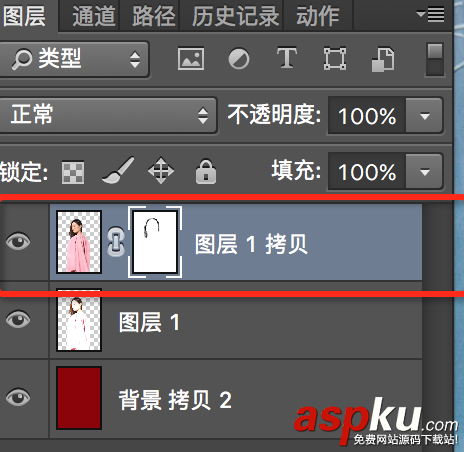Filter layers by adjustment layer icon
464x452 pixels.
pyautogui.click(x=239, y=59)
